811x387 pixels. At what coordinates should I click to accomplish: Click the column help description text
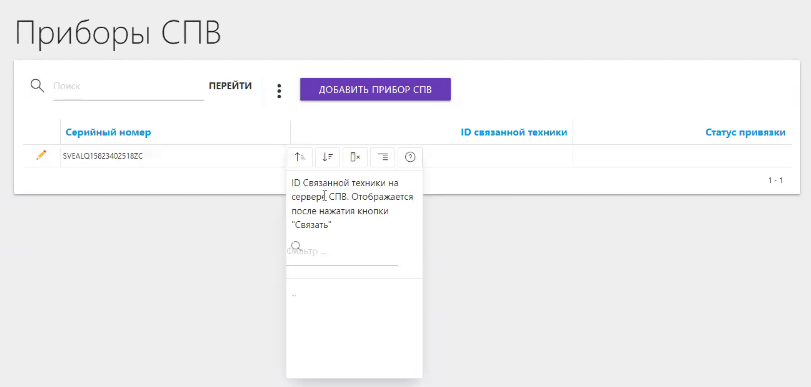[x=352, y=204]
